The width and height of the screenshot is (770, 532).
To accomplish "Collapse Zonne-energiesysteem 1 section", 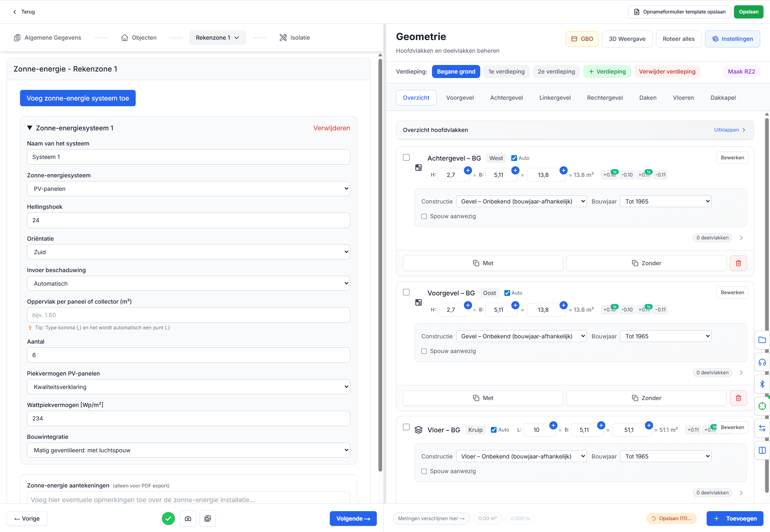I will click(29, 128).
